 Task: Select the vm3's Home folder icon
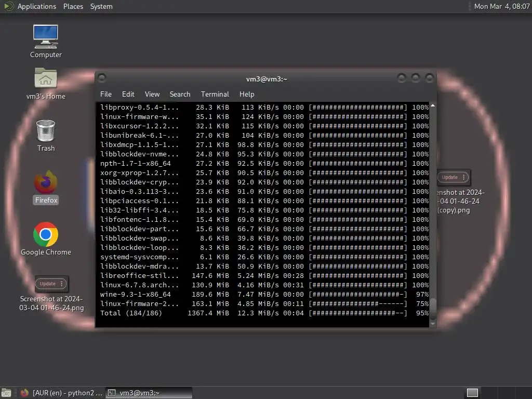[x=46, y=84]
